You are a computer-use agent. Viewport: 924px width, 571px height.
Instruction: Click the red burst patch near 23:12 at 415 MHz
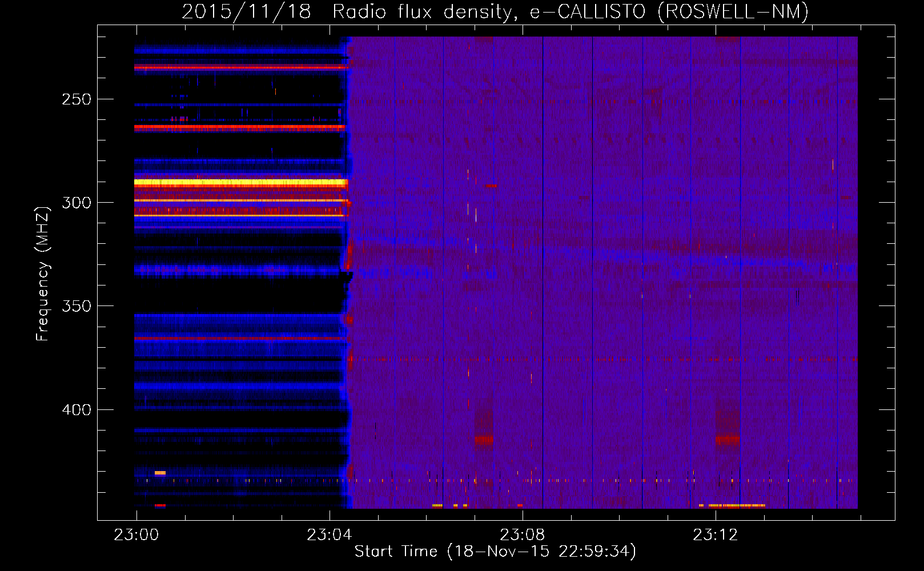[x=728, y=439]
